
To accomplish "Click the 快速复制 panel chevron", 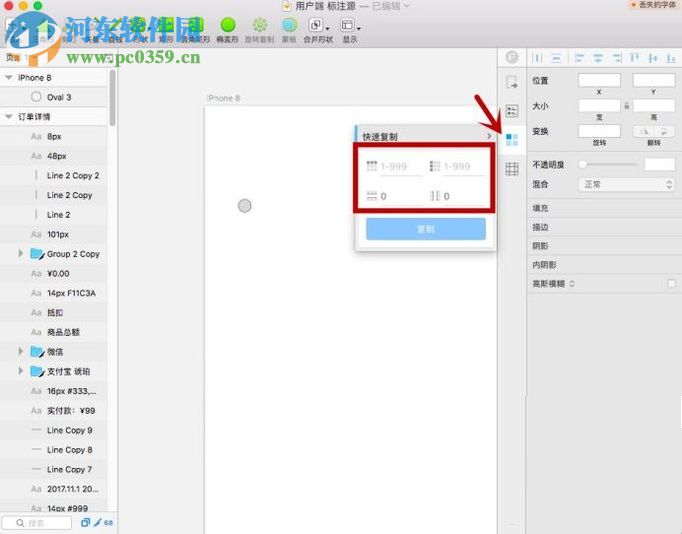I will pos(489,136).
